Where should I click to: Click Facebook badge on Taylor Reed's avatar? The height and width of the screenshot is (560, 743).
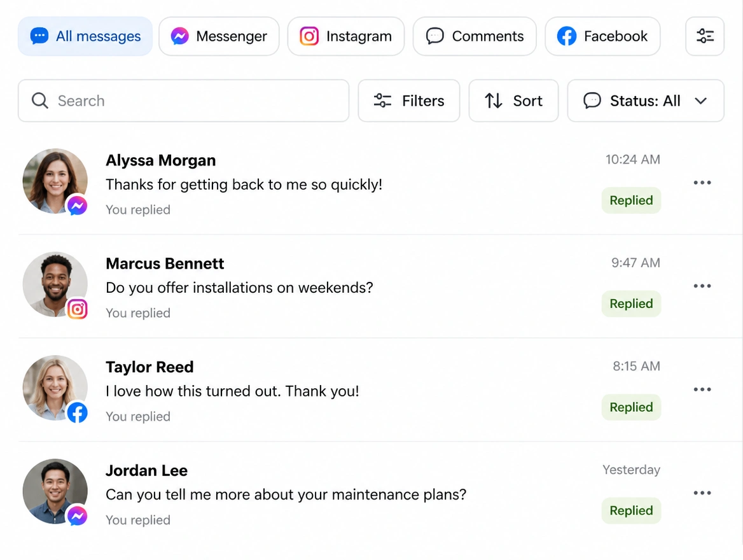pos(77,412)
